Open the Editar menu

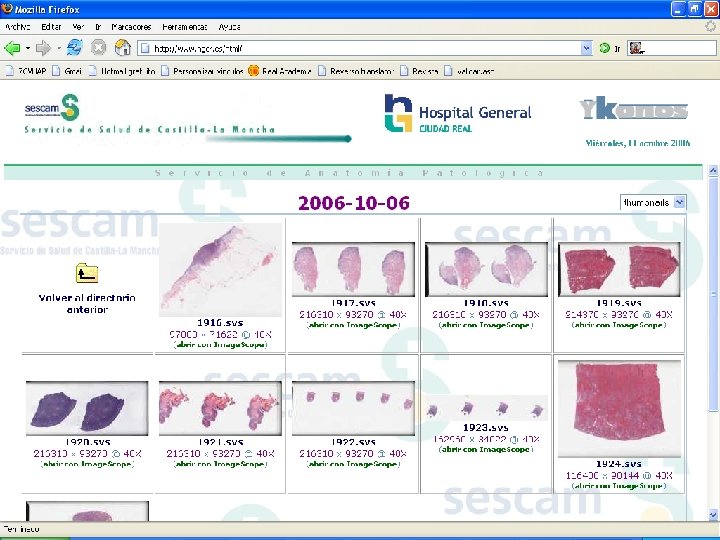coord(51,27)
